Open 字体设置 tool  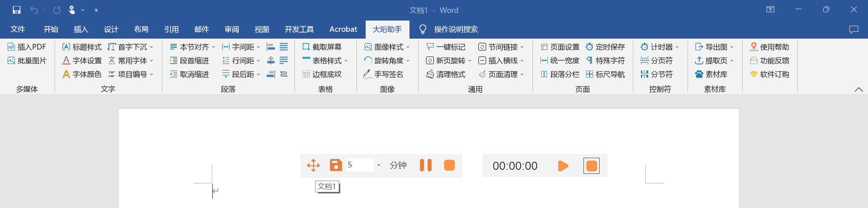82,61
